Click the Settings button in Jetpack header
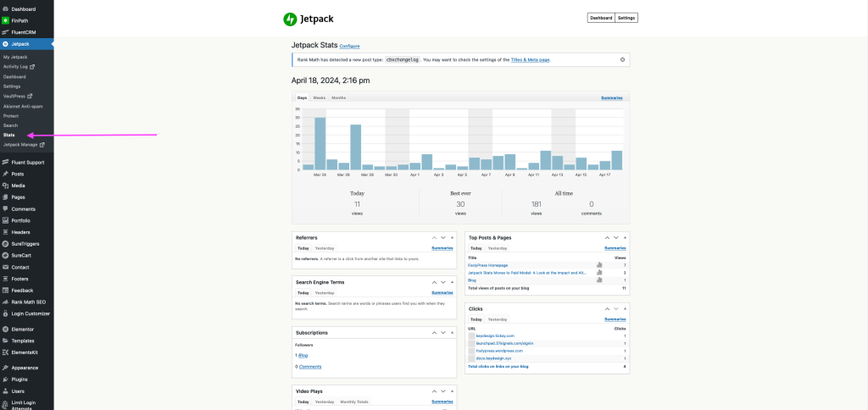Viewport: 868px width, 410px height. tap(626, 18)
